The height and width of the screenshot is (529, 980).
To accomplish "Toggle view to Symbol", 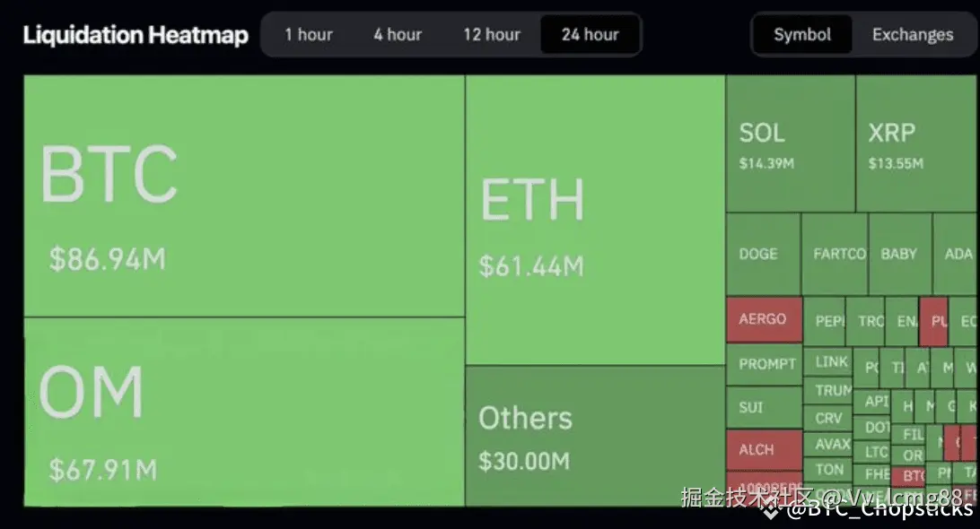I will click(x=802, y=35).
